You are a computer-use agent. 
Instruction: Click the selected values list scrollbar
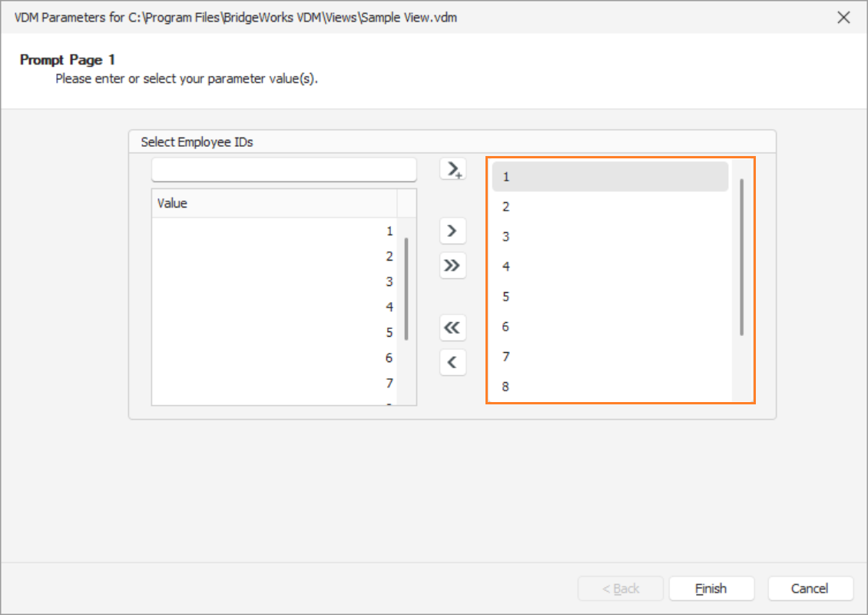click(x=742, y=257)
